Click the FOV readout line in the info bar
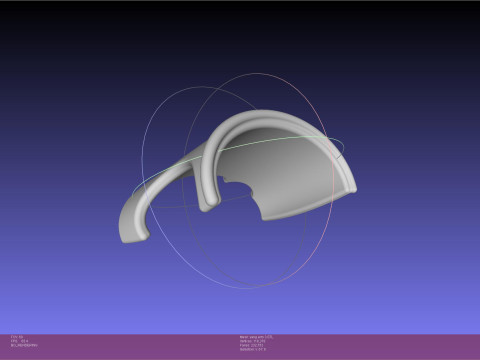 pyautogui.click(x=17, y=337)
